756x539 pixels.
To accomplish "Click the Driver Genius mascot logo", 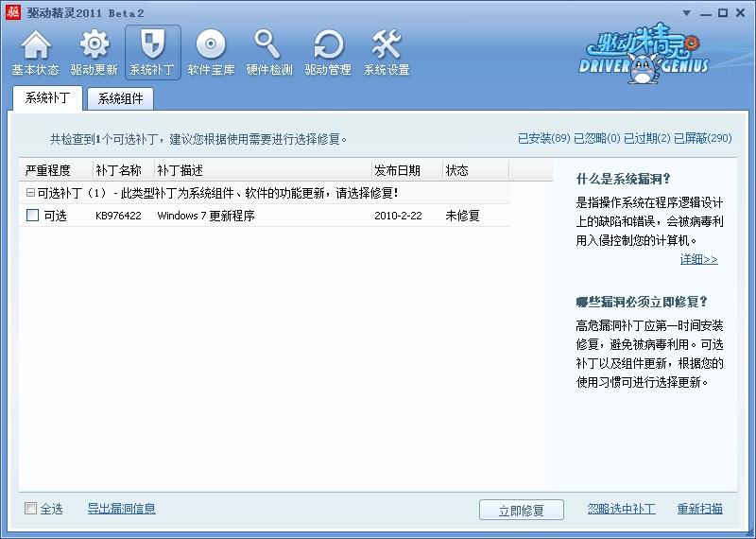I will [644, 55].
